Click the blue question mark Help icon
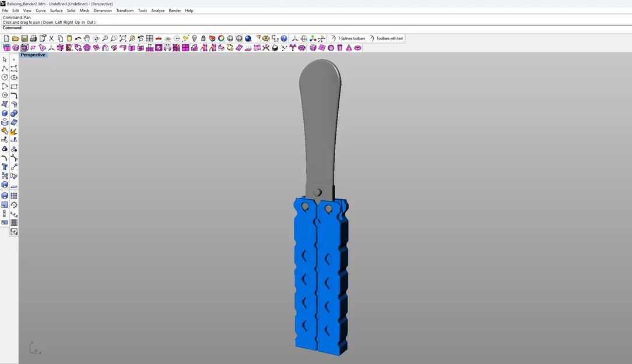The image size is (632, 364). click(x=284, y=38)
